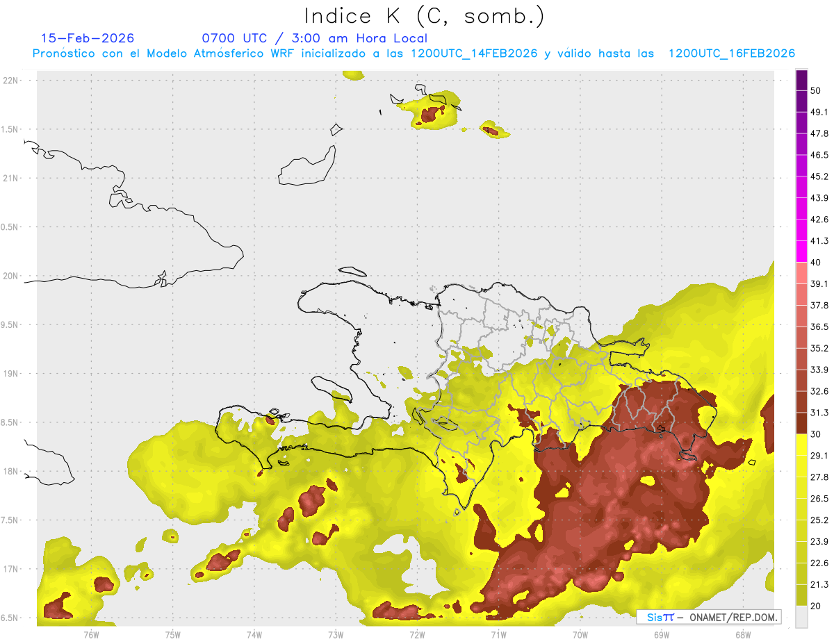Click the "27.8" color scale value
This screenshot has height=644, width=834.
tap(819, 478)
